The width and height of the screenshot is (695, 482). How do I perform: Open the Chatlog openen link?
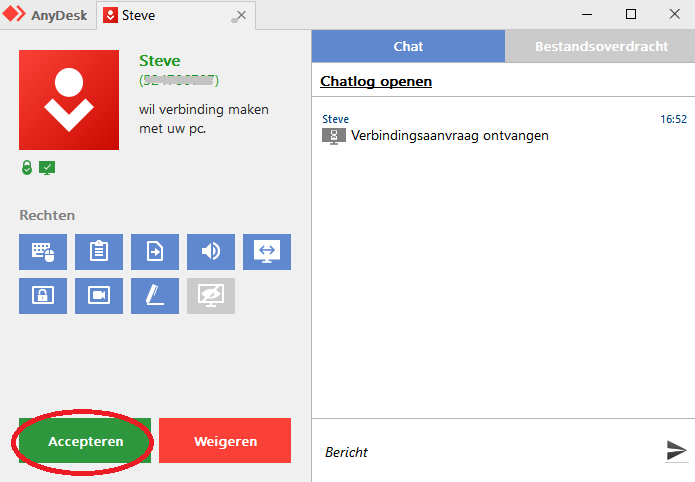point(376,81)
